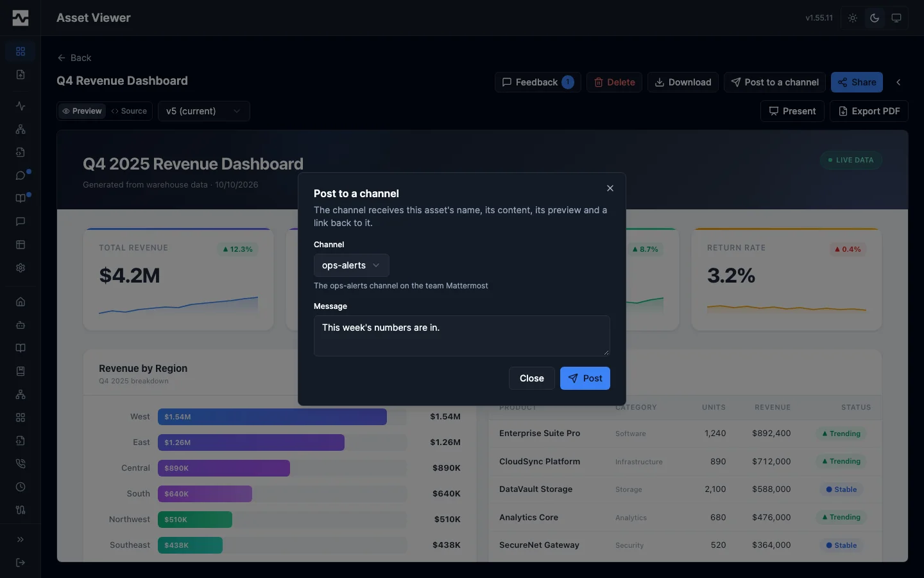Click the bookmarked notebook sidebar icon

[21, 371]
